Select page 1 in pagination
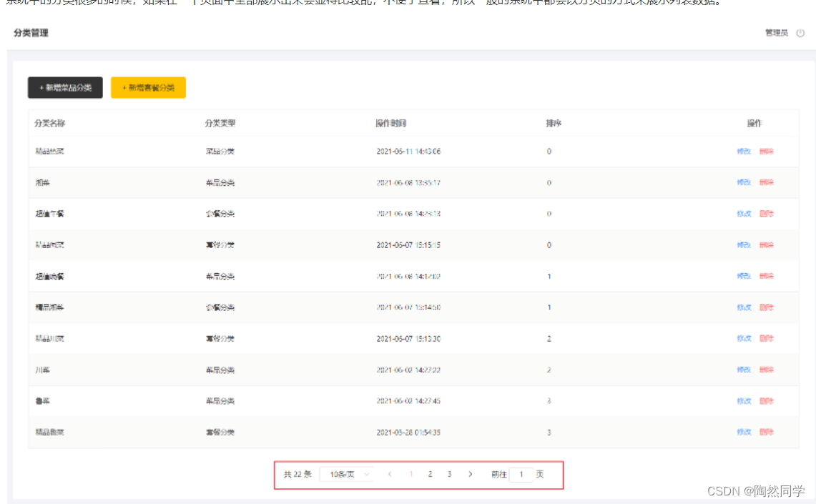Image resolution: width=816 pixels, height=504 pixels. click(411, 475)
